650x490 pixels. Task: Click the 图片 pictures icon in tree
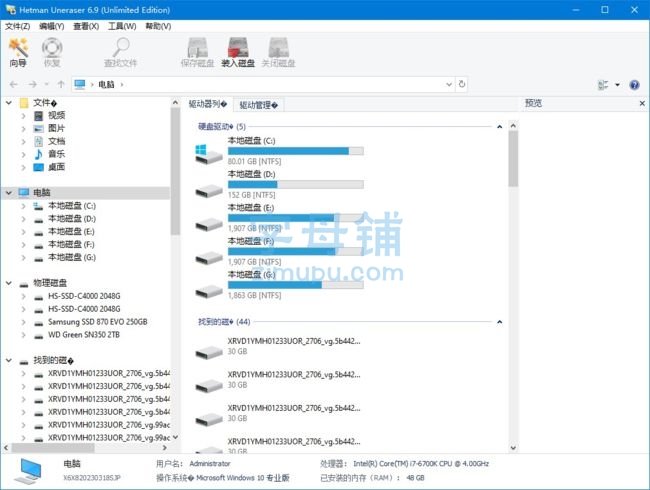pos(39,129)
